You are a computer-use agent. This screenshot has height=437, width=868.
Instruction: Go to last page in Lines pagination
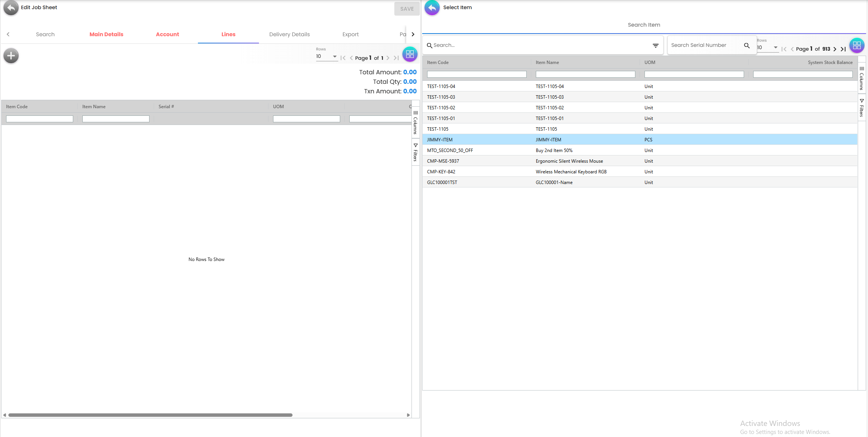click(x=396, y=58)
